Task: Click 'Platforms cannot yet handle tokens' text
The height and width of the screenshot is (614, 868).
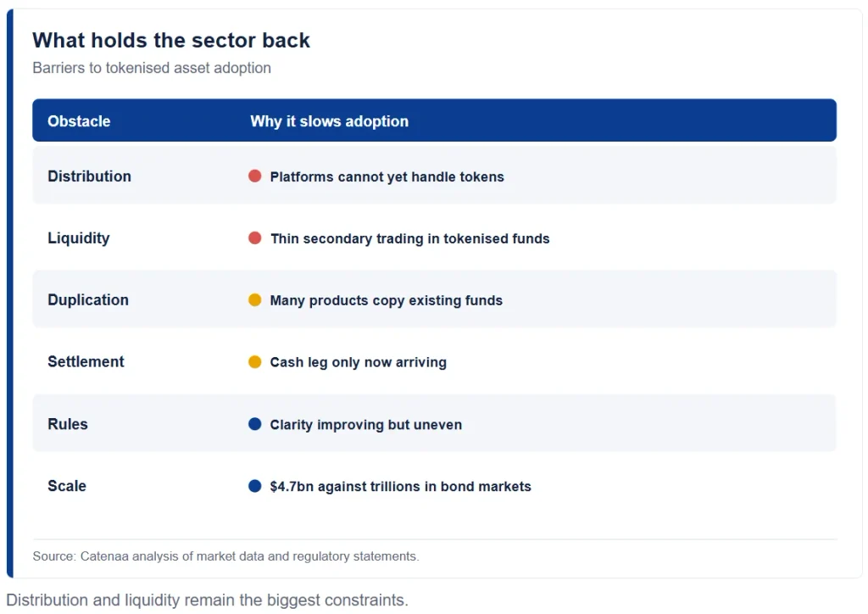Action: 387,176
